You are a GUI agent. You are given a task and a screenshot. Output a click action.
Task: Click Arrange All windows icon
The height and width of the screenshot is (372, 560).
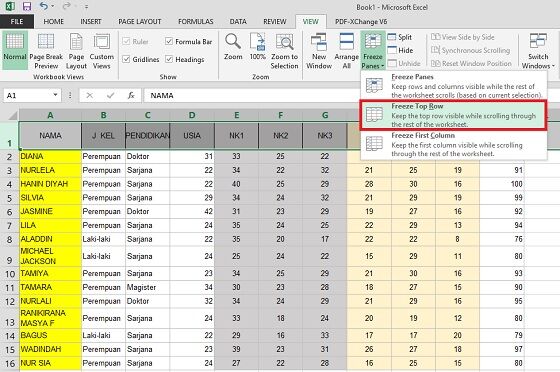tap(346, 51)
